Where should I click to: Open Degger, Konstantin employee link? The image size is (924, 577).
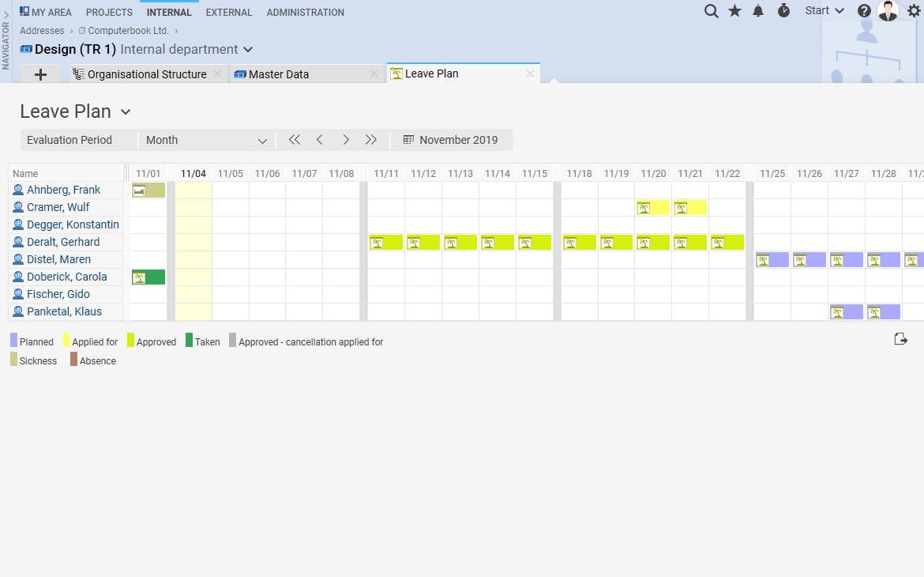pyautogui.click(x=73, y=224)
